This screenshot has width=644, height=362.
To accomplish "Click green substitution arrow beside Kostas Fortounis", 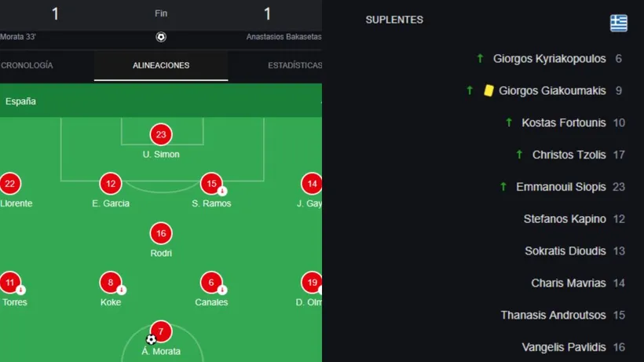I will [x=509, y=122].
